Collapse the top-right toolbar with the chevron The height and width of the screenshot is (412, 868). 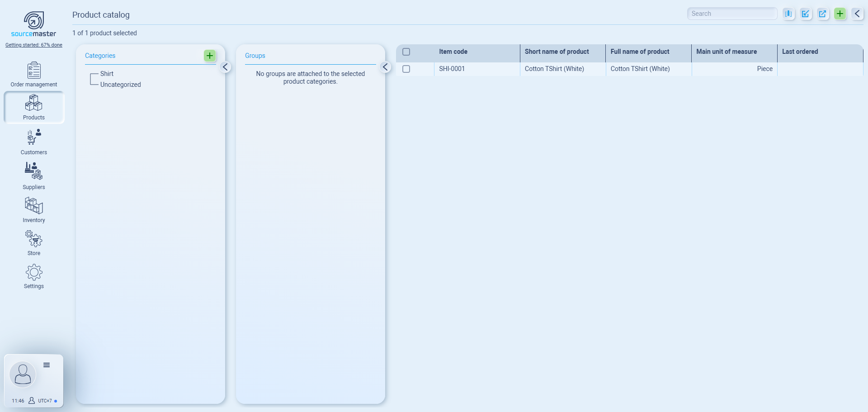coord(857,14)
